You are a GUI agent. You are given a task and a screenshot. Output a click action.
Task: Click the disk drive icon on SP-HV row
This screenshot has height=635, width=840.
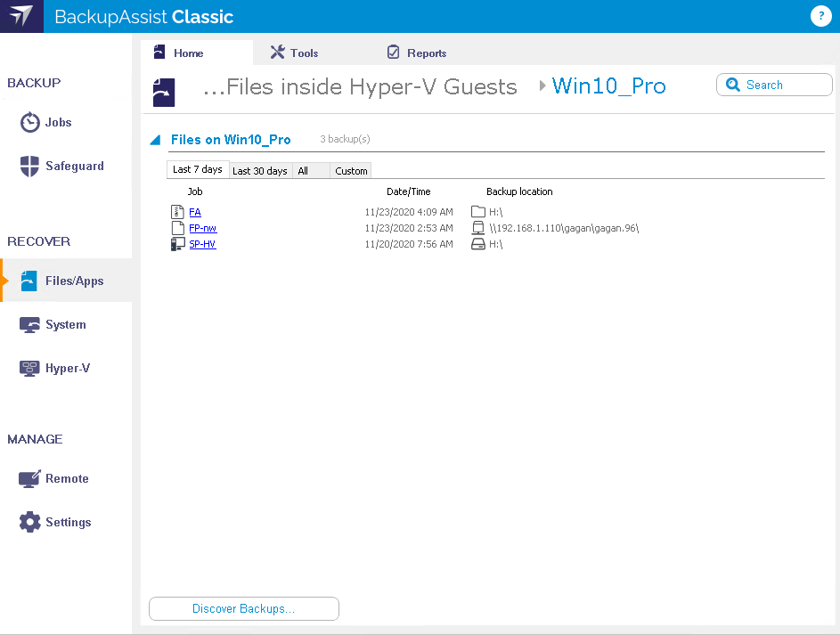(478, 244)
